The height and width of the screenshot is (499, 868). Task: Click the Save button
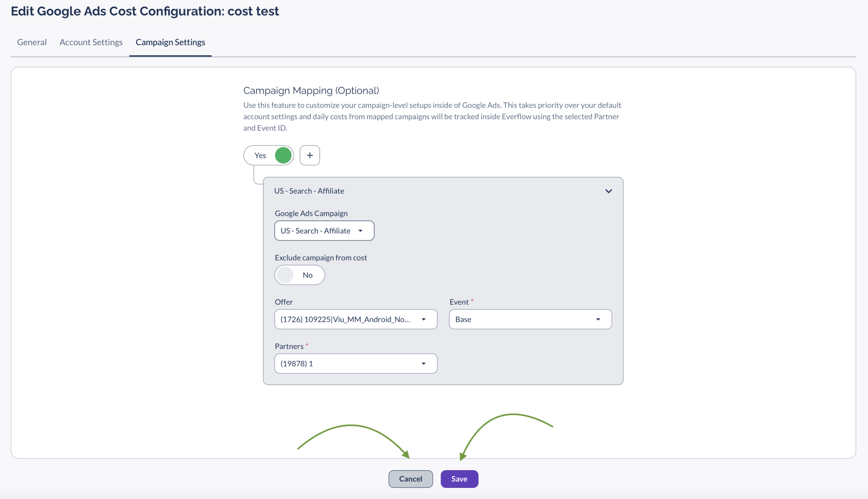[x=459, y=479]
